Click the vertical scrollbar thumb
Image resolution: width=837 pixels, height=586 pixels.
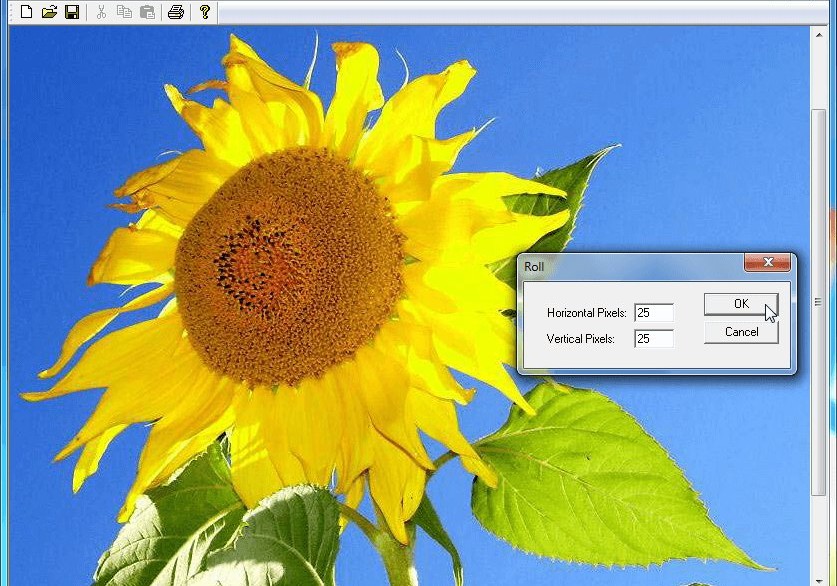click(819, 303)
